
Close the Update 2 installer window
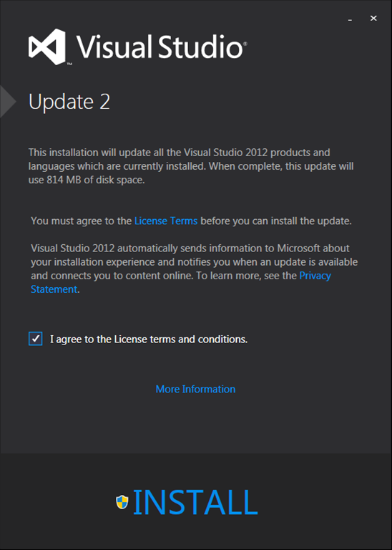pos(373,18)
